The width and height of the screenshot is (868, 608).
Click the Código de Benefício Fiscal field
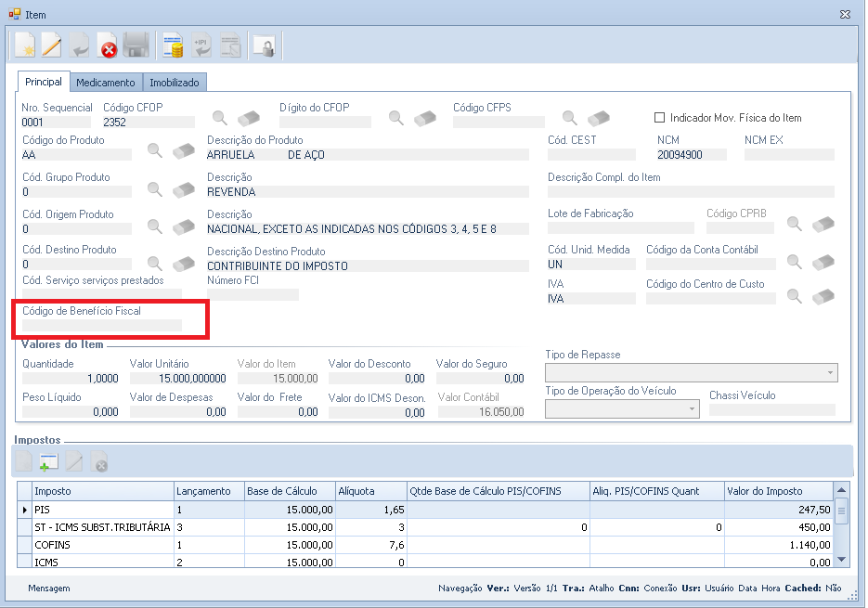click(x=102, y=326)
